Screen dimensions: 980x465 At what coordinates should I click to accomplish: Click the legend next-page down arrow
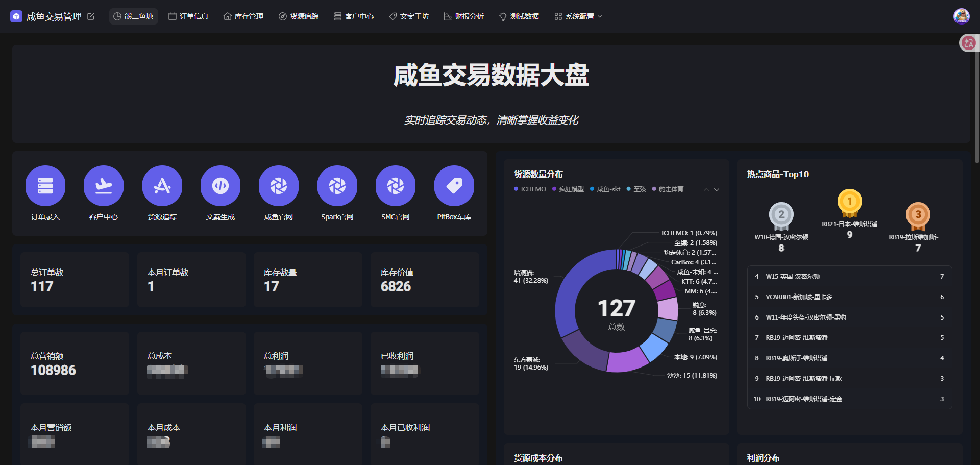click(x=717, y=189)
